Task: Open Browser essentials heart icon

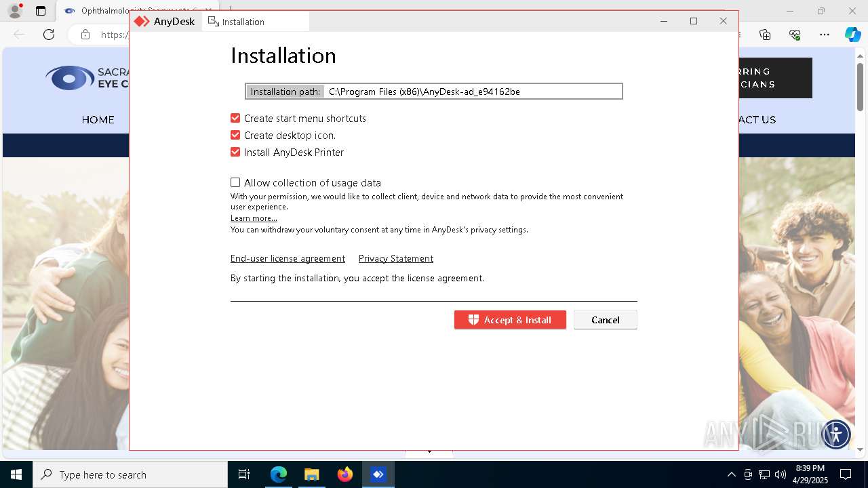Action: pos(795,35)
